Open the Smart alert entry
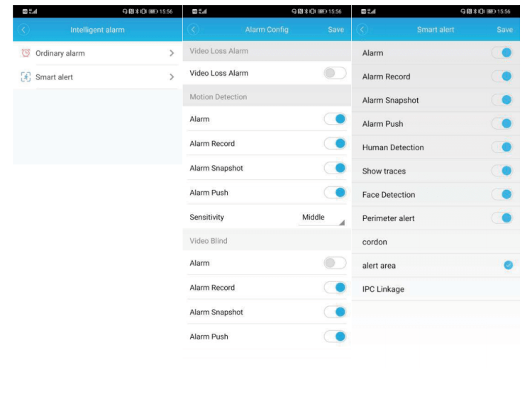This screenshot has width=532, height=394. coord(97,77)
